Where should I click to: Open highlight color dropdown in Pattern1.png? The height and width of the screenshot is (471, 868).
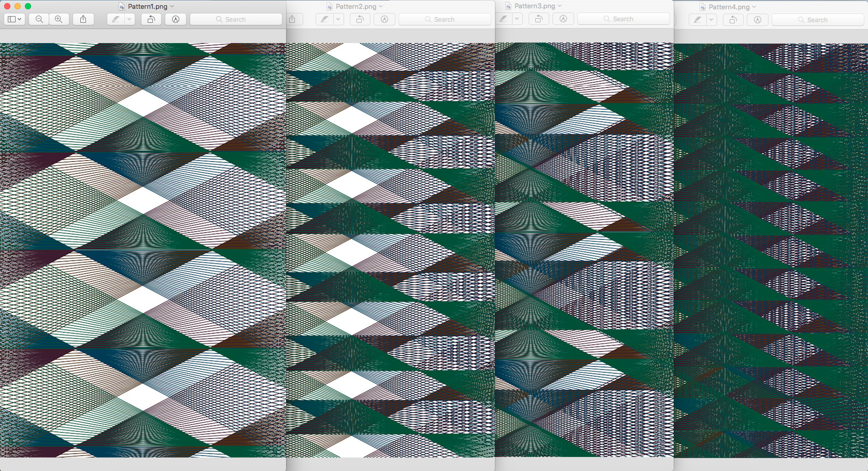pyautogui.click(x=128, y=19)
